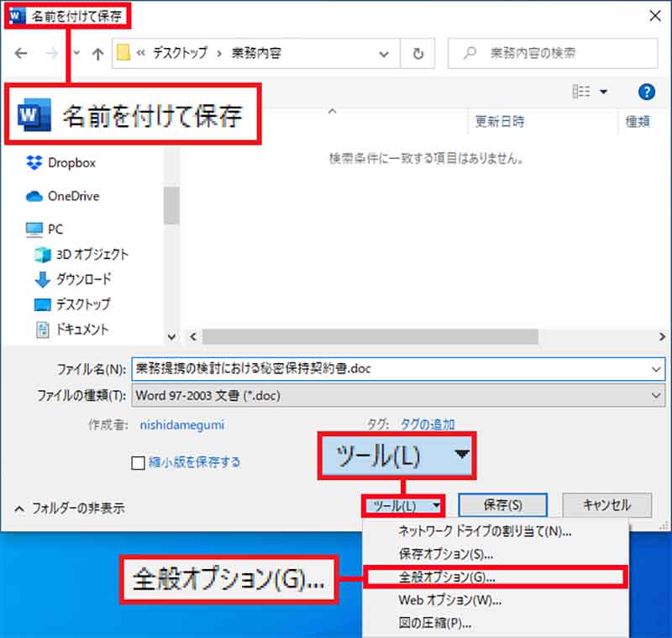Enable 縮小版を保存する checkbox
Viewport: 672px width, 638px height.
[138, 462]
